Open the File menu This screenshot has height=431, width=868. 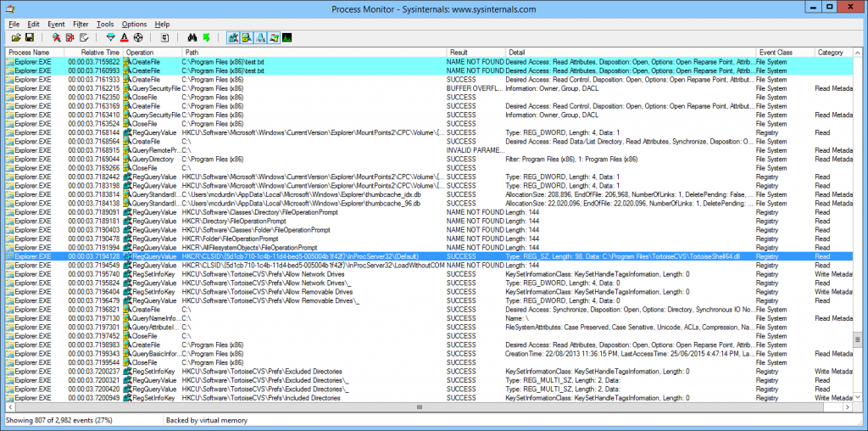click(14, 24)
